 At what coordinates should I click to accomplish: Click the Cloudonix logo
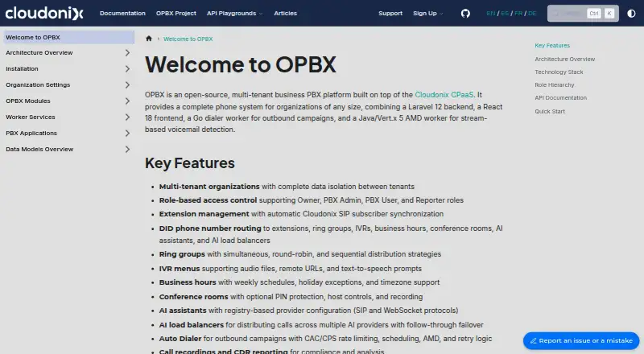[44, 13]
